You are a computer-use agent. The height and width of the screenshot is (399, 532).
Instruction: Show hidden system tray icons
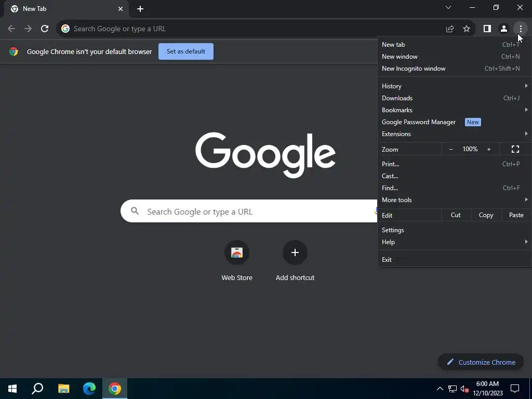click(x=440, y=389)
